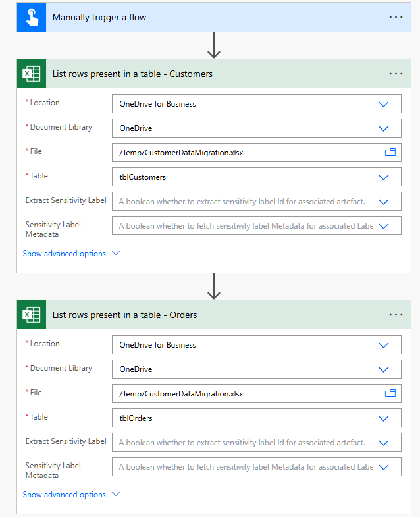Click Excel icon on Orders action
Viewport: 420px width, 517px height.
(32, 315)
